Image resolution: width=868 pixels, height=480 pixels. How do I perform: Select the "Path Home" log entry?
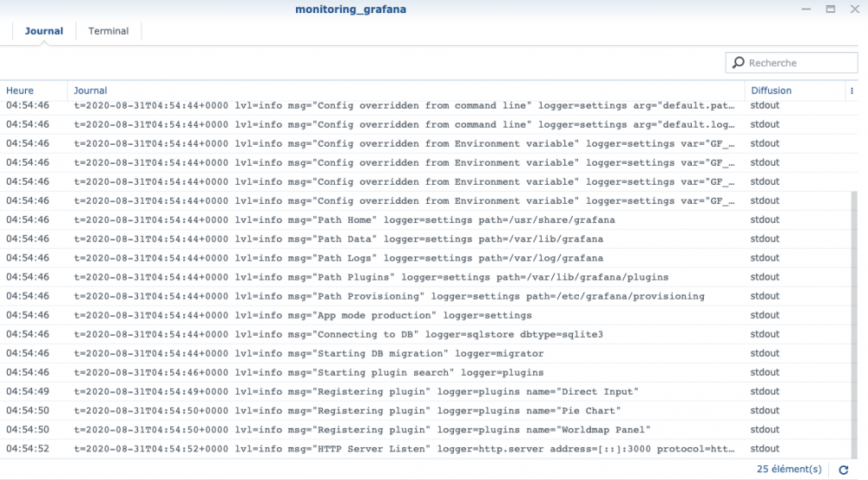[425, 220]
